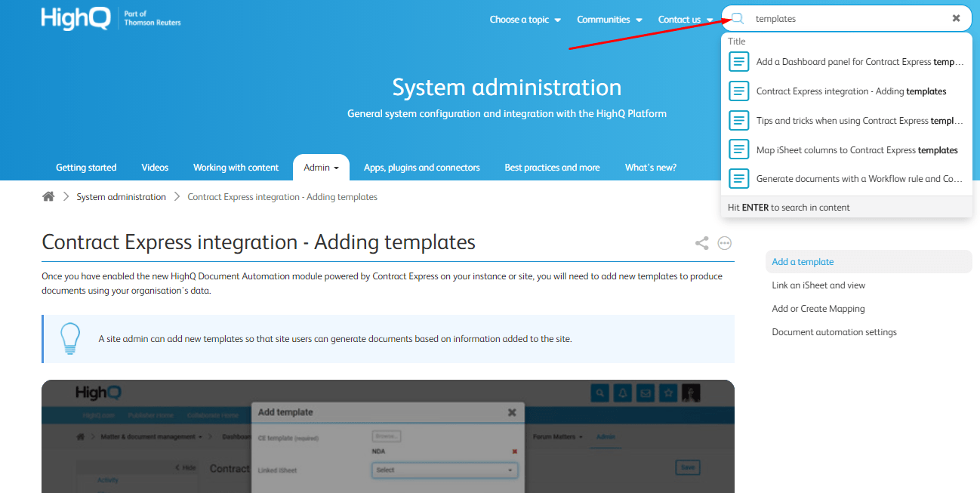Go to Apps, plugins and connectors tab

pyautogui.click(x=421, y=168)
